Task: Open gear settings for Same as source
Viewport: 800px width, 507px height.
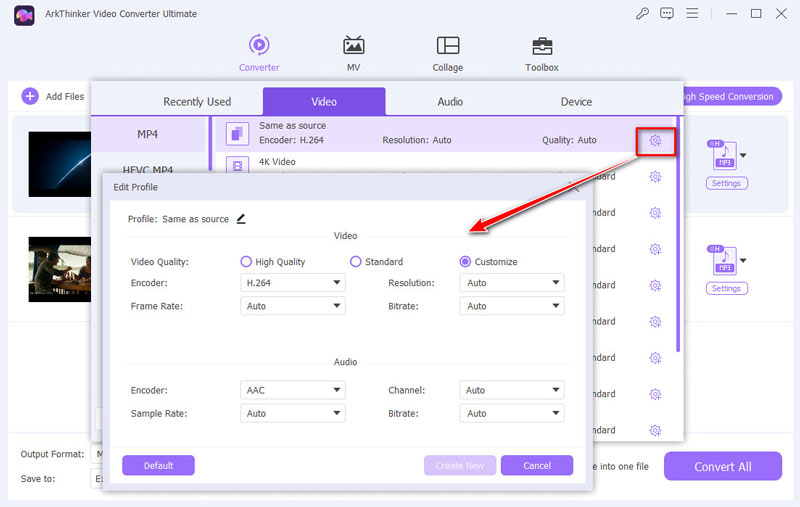Action: tap(655, 141)
